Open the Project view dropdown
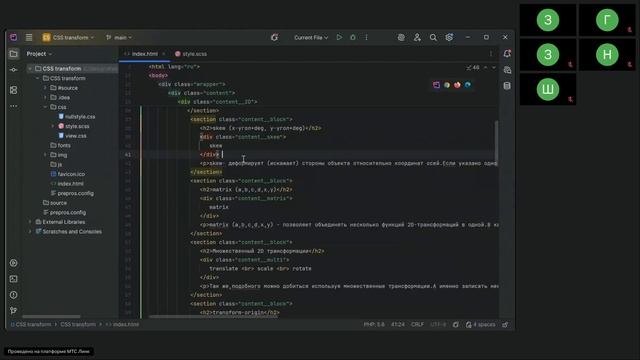 point(39,53)
